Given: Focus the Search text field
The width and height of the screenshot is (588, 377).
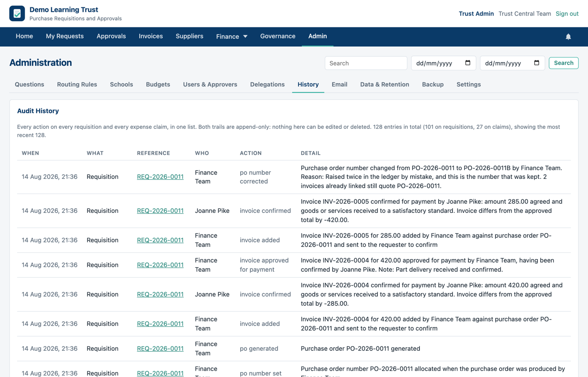Looking at the screenshot, I should (x=366, y=63).
